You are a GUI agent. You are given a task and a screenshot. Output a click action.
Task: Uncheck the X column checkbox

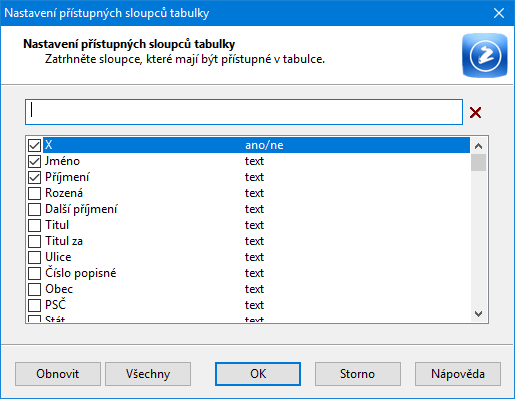point(34,145)
